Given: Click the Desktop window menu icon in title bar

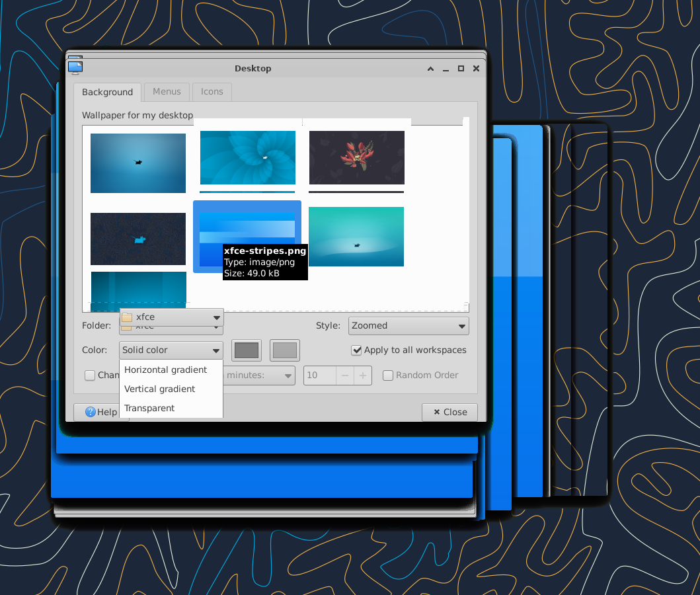Looking at the screenshot, I should 75,67.
